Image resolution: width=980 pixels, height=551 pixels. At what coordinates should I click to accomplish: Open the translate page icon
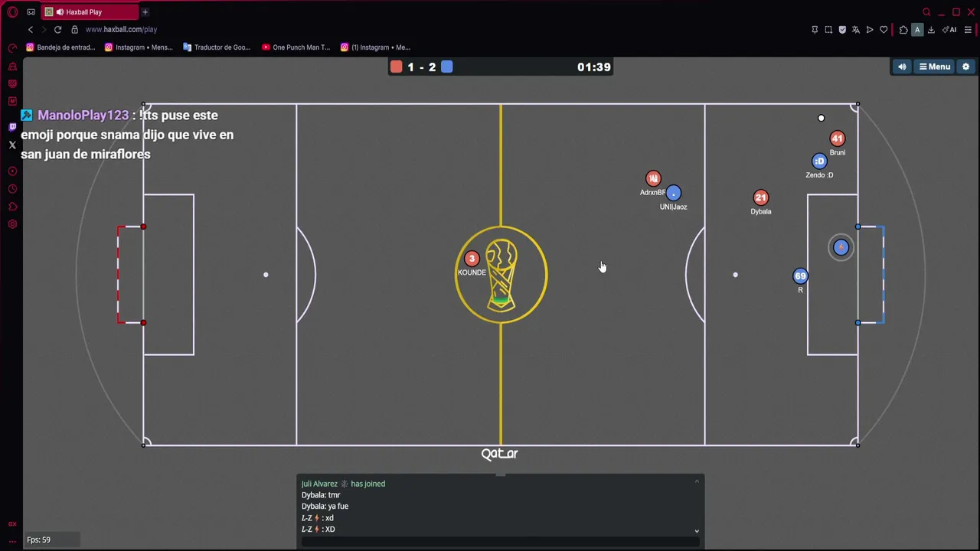[x=856, y=30]
